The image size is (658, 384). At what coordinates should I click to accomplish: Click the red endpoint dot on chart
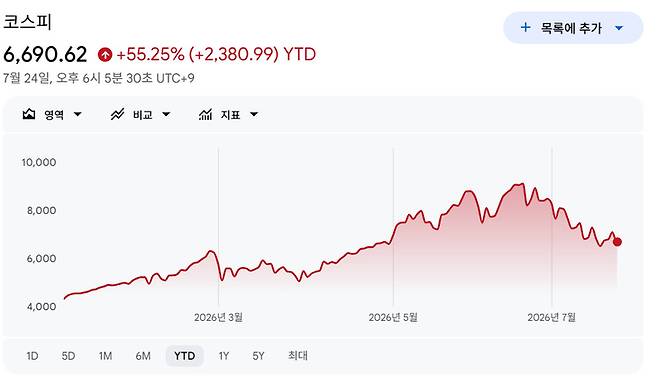(617, 242)
